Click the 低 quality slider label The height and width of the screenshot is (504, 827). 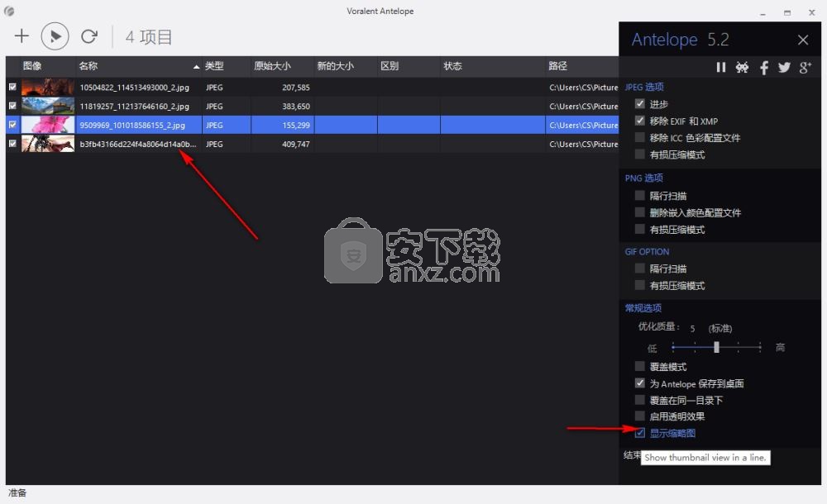[653, 349]
